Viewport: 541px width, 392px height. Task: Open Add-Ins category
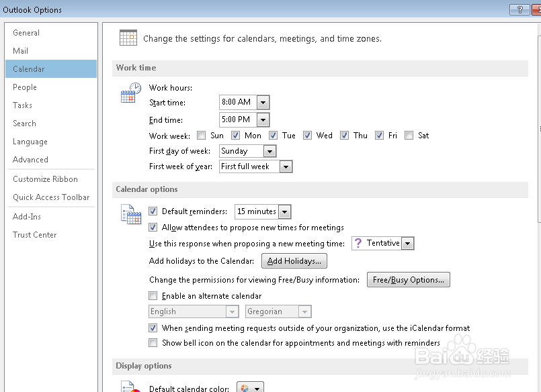51,217
